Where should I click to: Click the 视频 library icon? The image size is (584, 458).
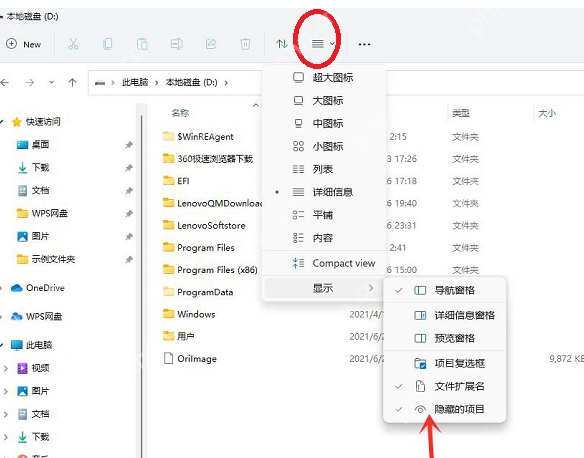[x=22, y=368]
